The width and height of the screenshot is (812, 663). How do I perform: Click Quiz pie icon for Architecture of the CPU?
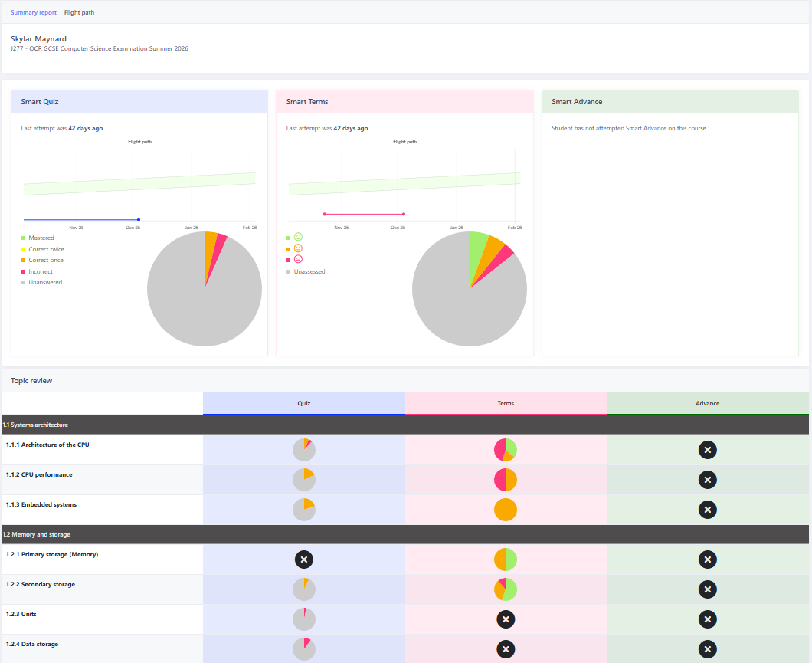pos(304,450)
